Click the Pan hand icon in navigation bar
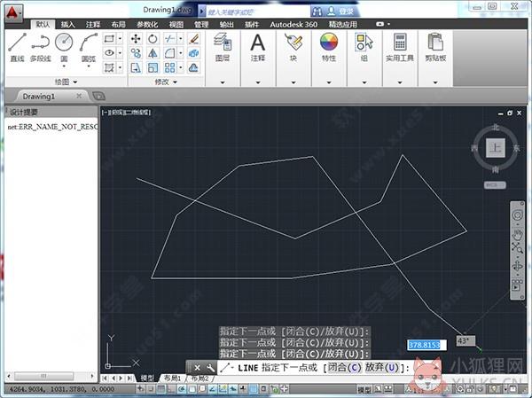Screen dimensions: 532x398 517,234
